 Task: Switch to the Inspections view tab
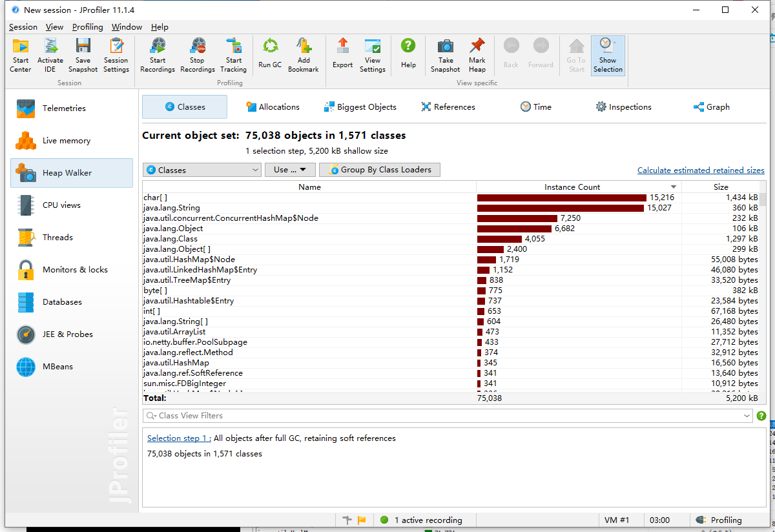[623, 107]
